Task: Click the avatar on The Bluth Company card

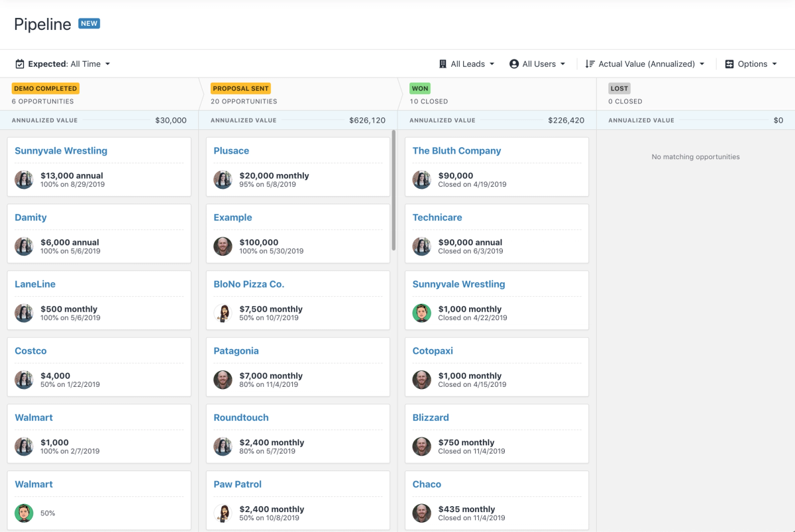Action: (x=421, y=180)
